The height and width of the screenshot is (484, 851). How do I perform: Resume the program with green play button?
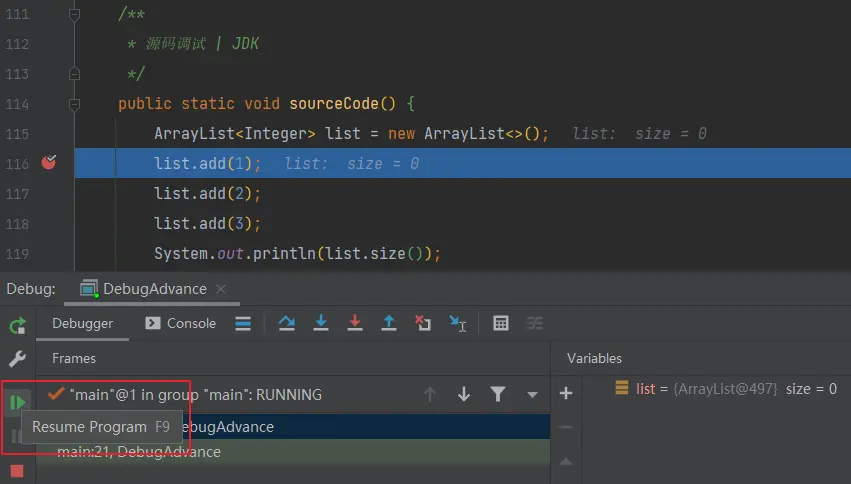tap(17, 402)
